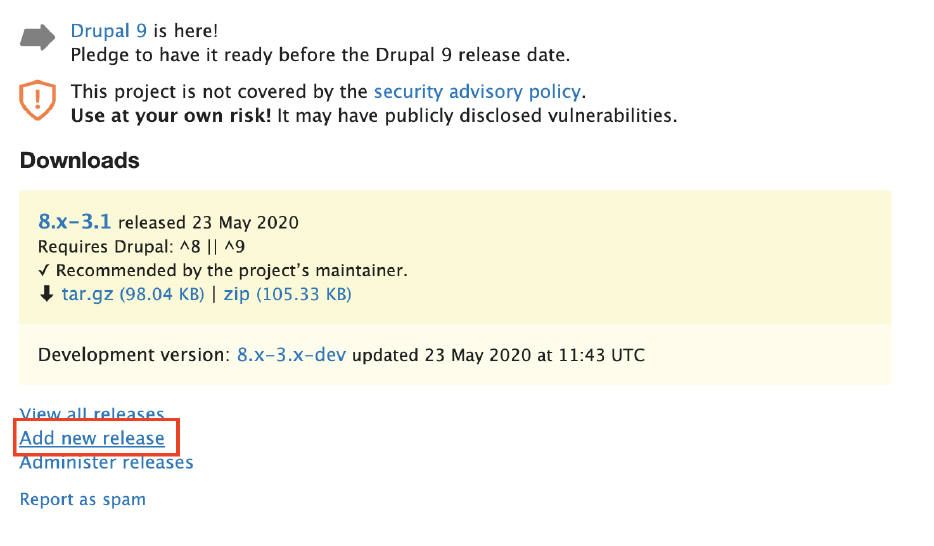This screenshot has width=934, height=546.
Task: Click View all releases link
Action: [x=92, y=413]
